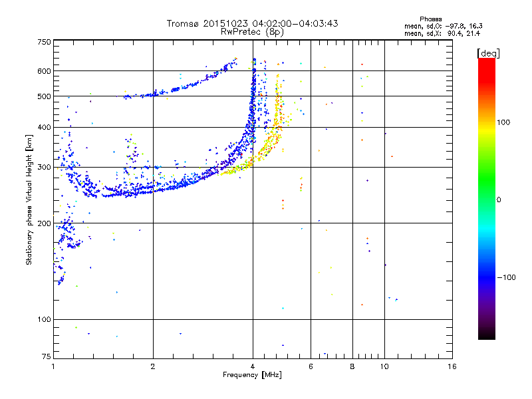
Task: Click the x-axis tick label "6"
Action: click(x=311, y=366)
